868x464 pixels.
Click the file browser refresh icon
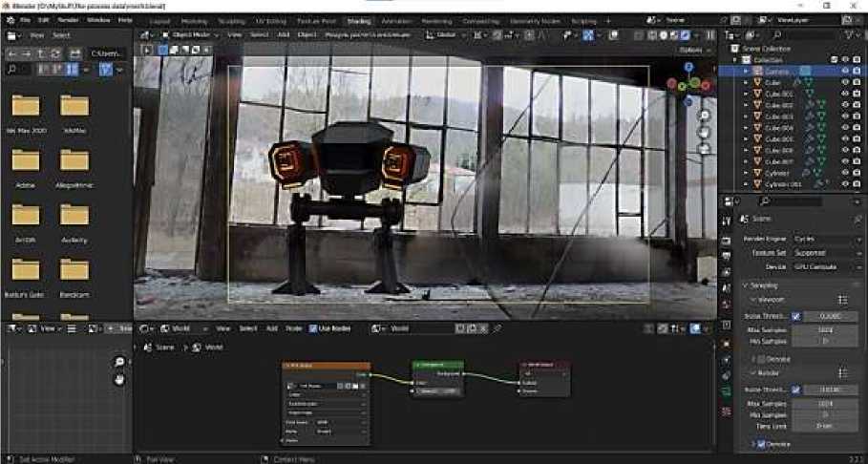pyautogui.click(x=57, y=53)
